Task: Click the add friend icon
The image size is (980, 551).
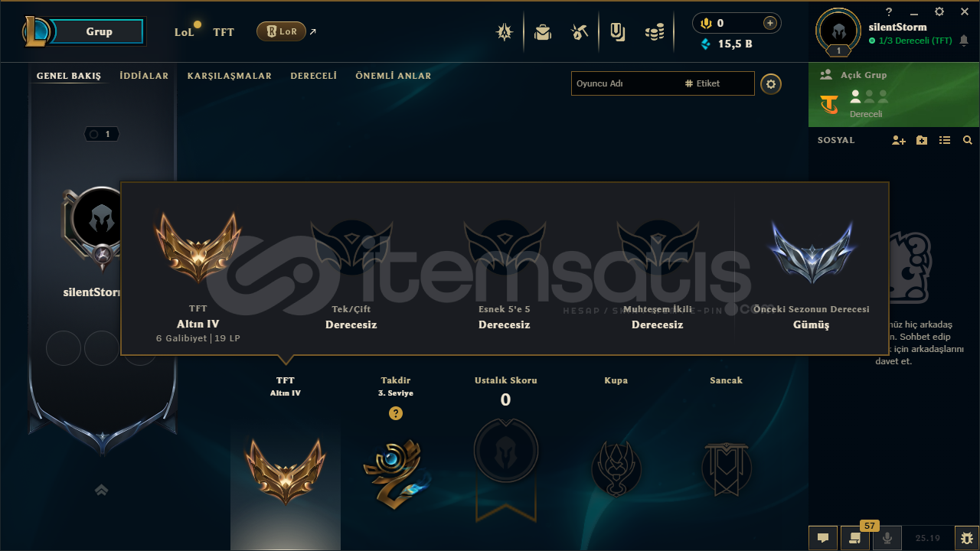Action: [899, 140]
